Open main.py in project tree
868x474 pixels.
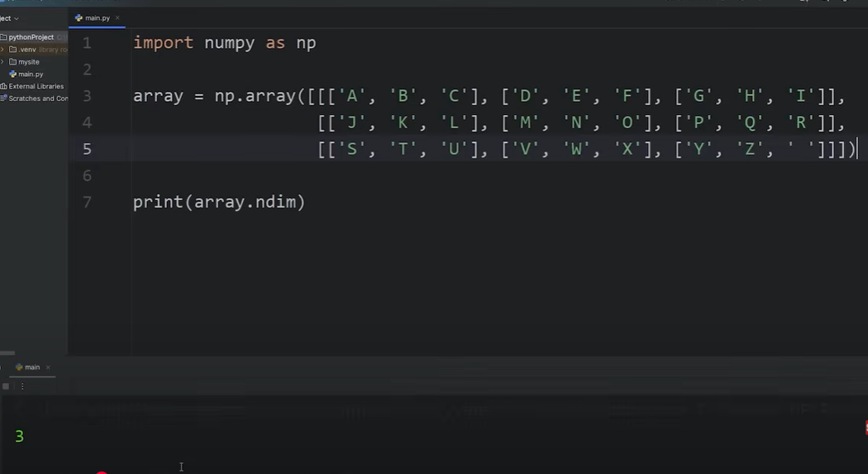point(31,74)
